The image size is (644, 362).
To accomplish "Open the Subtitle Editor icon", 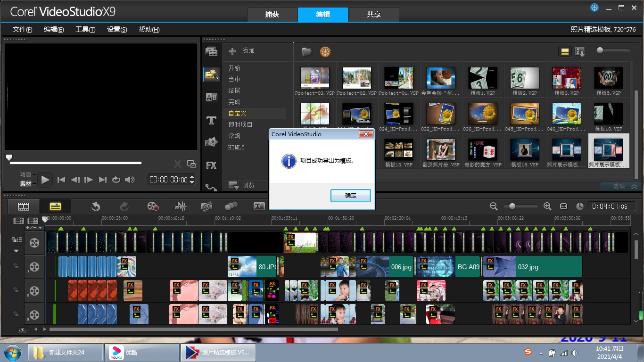I will [259, 206].
